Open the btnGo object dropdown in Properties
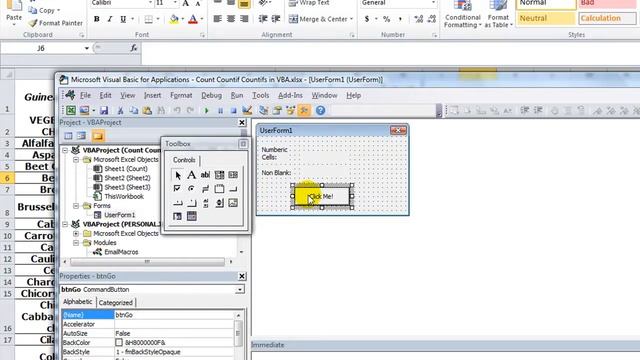This screenshot has width=640, height=360. [x=240, y=289]
